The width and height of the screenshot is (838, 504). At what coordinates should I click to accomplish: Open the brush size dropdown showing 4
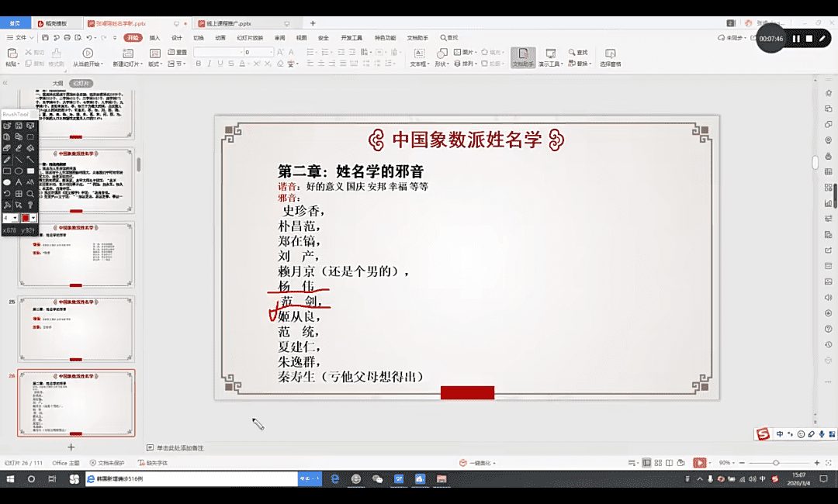[x=15, y=219]
